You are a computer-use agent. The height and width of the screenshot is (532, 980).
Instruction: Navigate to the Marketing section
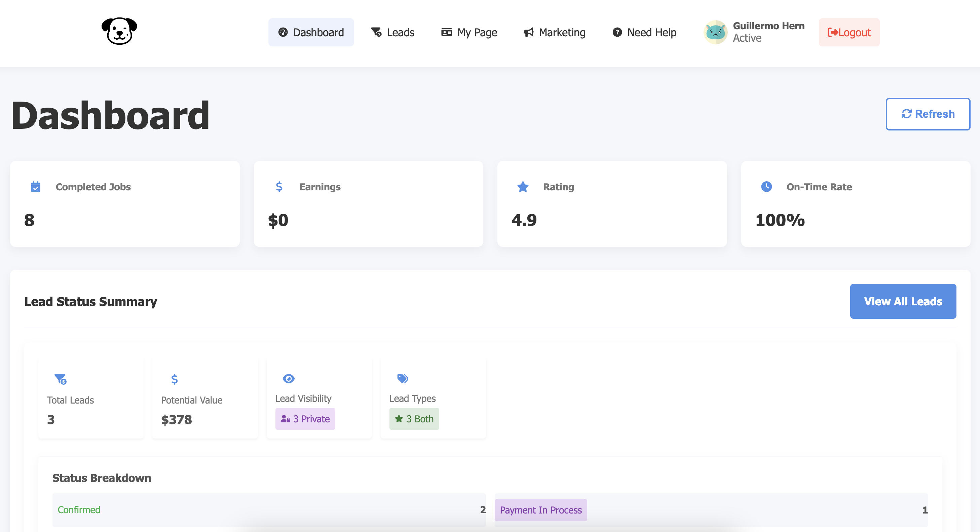(x=554, y=32)
